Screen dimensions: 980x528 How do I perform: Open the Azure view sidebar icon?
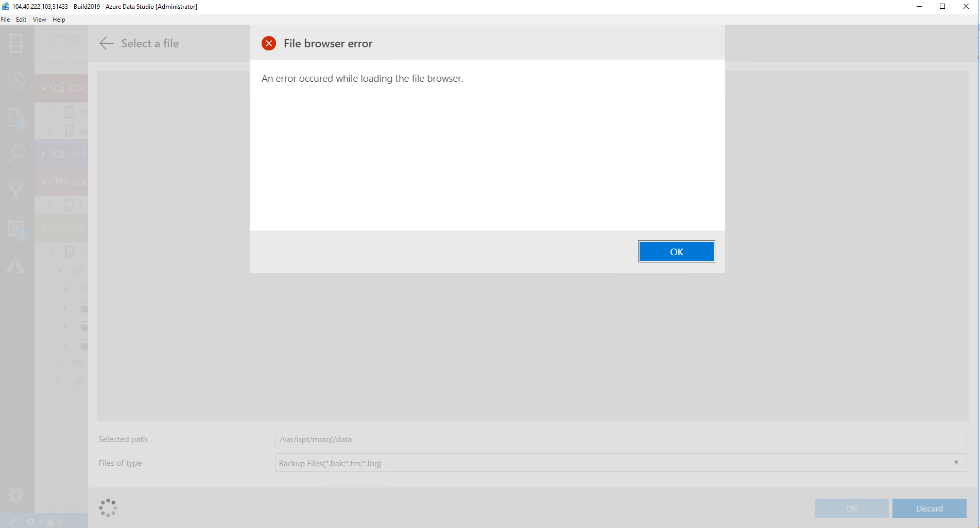pos(16,267)
